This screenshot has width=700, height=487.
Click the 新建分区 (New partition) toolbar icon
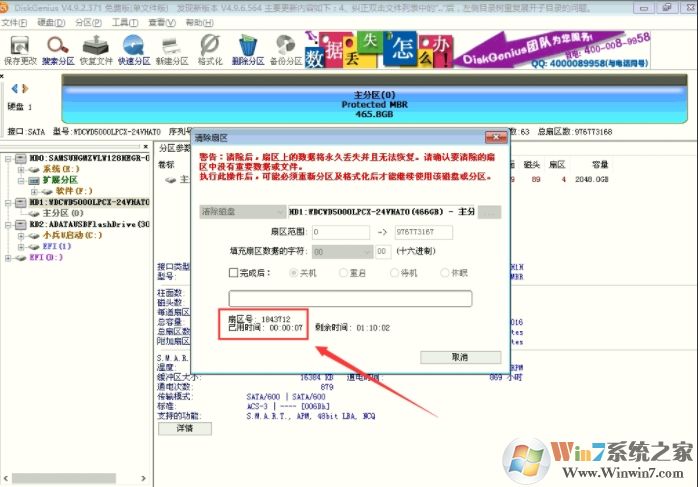172,50
